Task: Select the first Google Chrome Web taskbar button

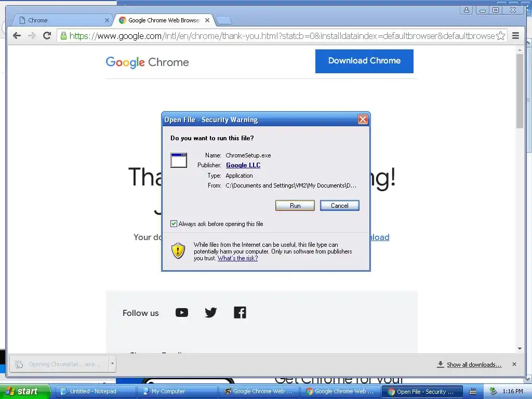Action: [259, 391]
